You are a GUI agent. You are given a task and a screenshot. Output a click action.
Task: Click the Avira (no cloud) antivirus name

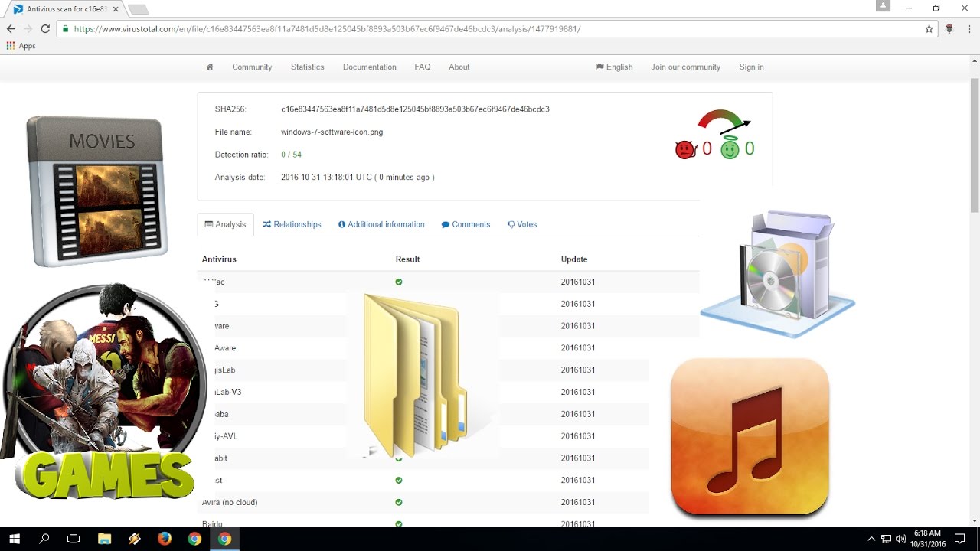(230, 503)
